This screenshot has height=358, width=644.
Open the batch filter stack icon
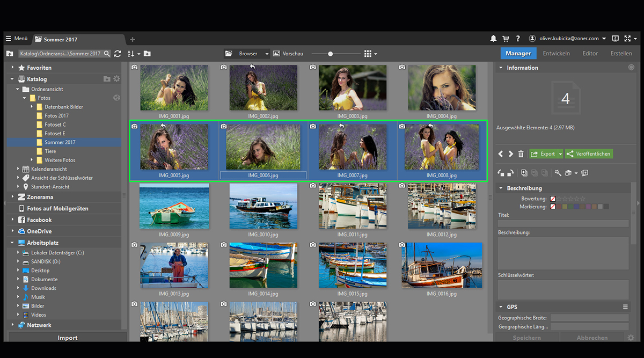[568, 172]
